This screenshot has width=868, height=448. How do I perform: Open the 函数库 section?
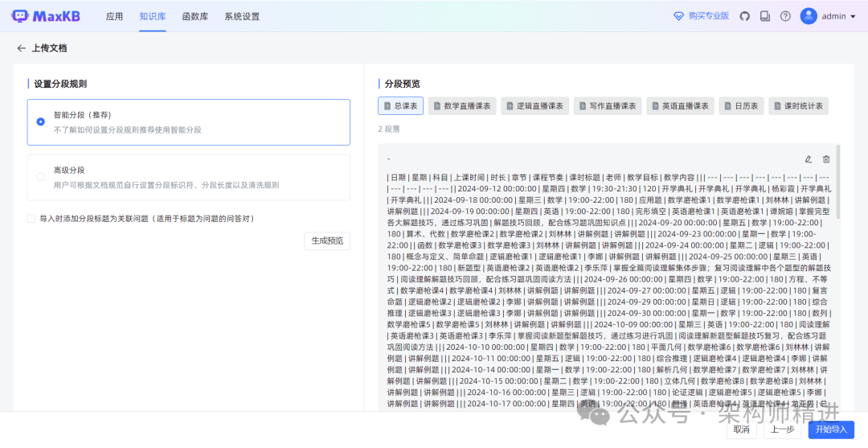click(x=195, y=16)
